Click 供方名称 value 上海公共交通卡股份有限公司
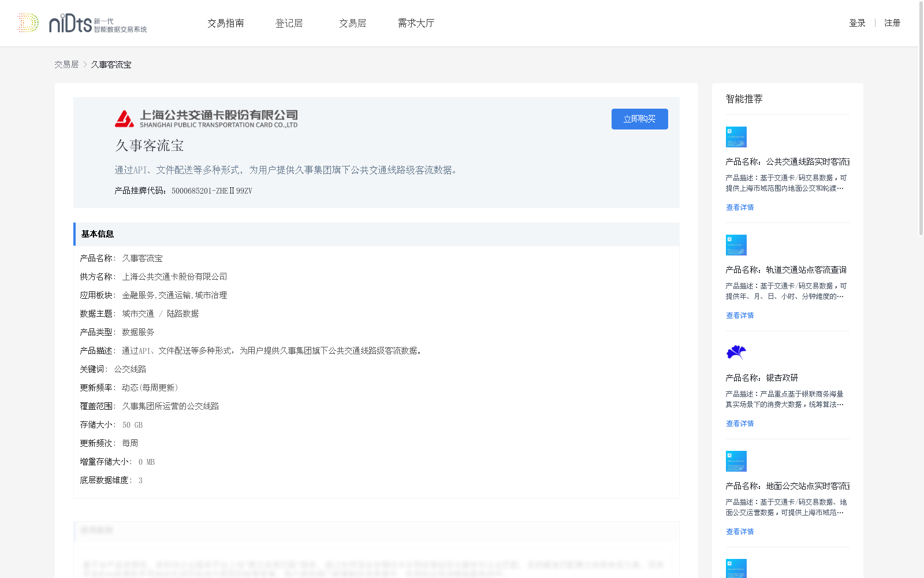 click(x=174, y=277)
